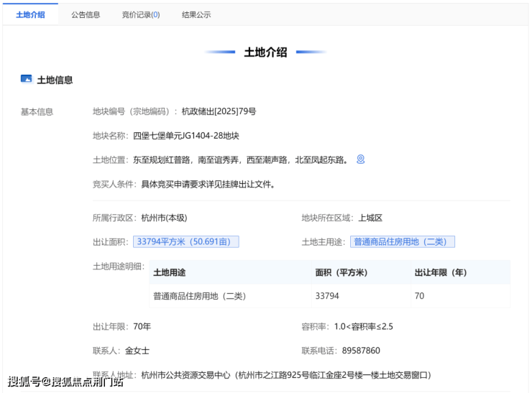Click the map location icon beside 土地位置
The height and width of the screenshot is (393, 532).
pos(361,159)
